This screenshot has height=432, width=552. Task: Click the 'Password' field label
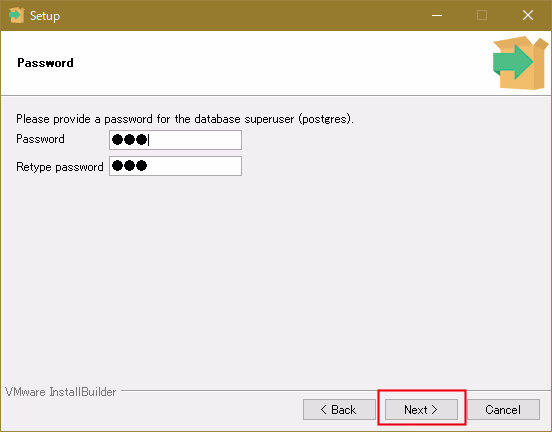click(40, 139)
